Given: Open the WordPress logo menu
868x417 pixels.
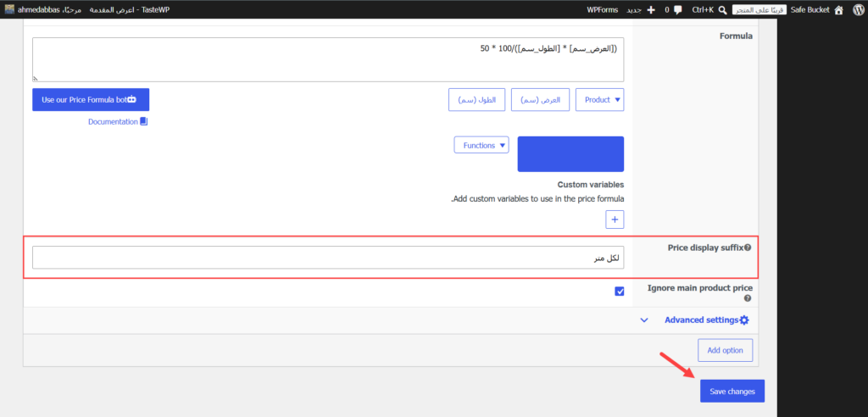Looking at the screenshot, I should [x=858, y=9].
